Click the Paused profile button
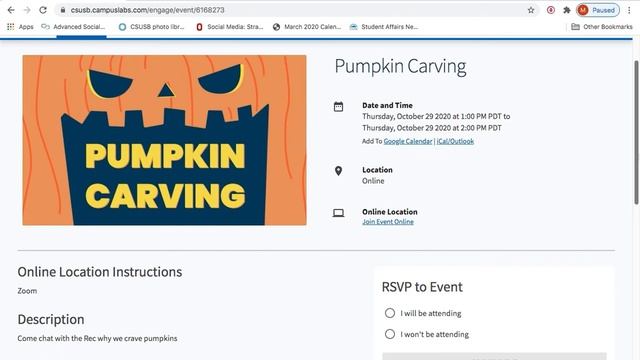The width and height of the screenshot is (640, 360). click(598, 10)
